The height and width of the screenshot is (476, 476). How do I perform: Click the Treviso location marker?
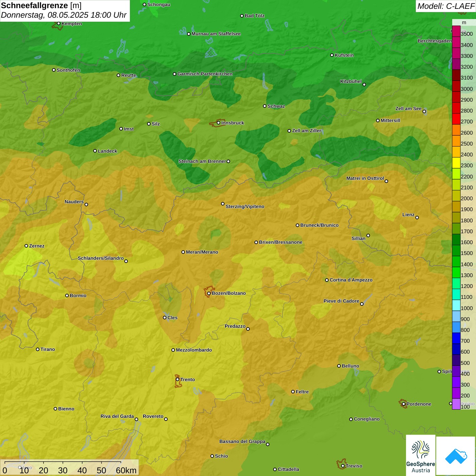click(x=343, y=466)
